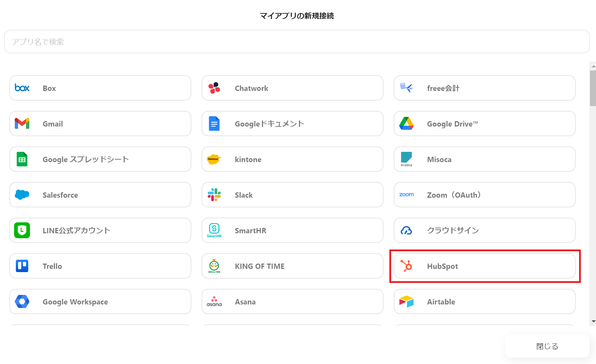Click the KING OF TIME icon
This screenshot has width=596, height=364.
[214, 266]
